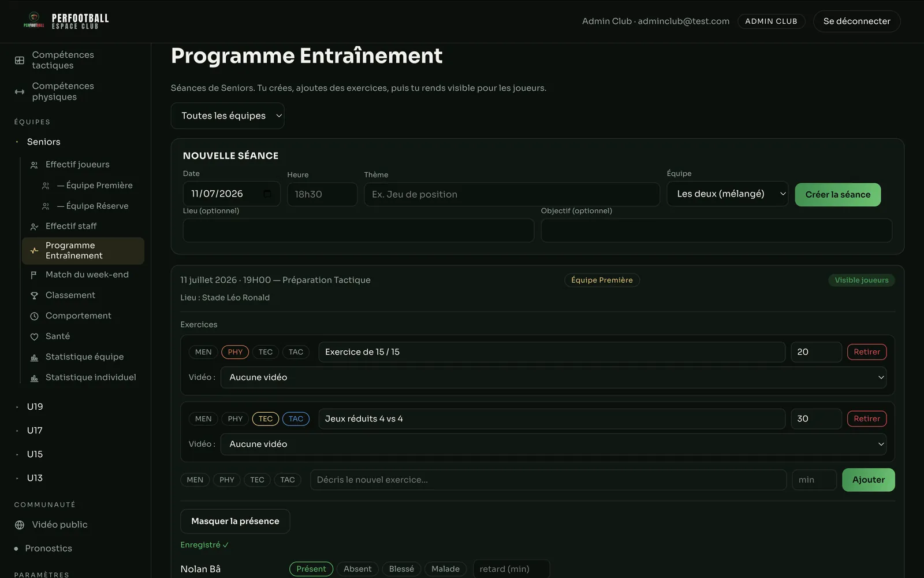Screen dimensions: 924x578
Task: Collapse the Seniors team section
Action: 43,142
